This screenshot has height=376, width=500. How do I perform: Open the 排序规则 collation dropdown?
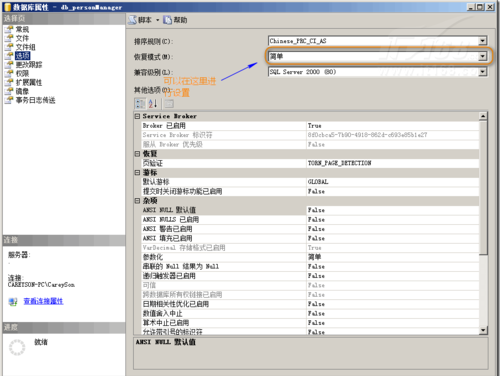tap(483, 41)
